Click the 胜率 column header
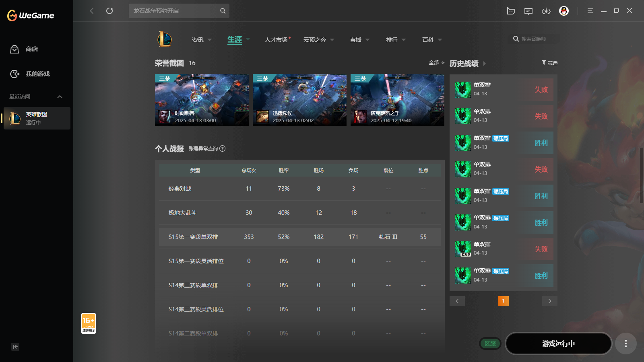Image resolution: width=644 pixels, height=362 pixels. (x=284, y=171)
